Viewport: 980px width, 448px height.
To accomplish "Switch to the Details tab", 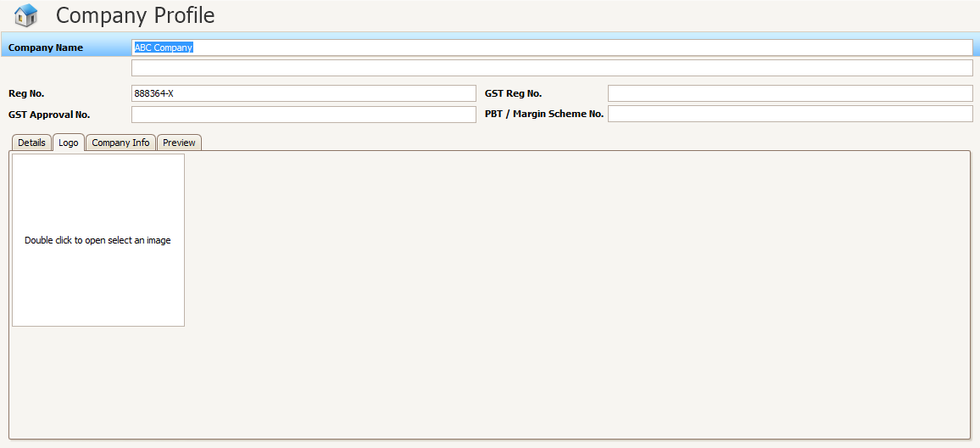I will pos(31,143).
